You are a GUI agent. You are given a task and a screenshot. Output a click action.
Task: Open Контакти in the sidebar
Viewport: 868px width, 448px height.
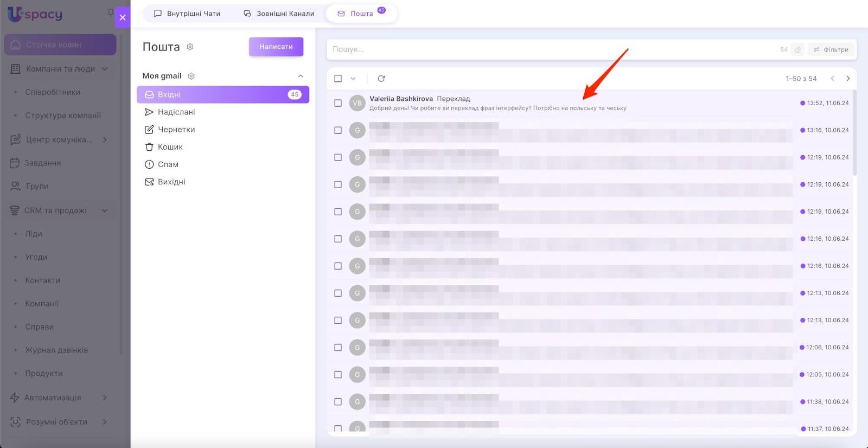43,280
